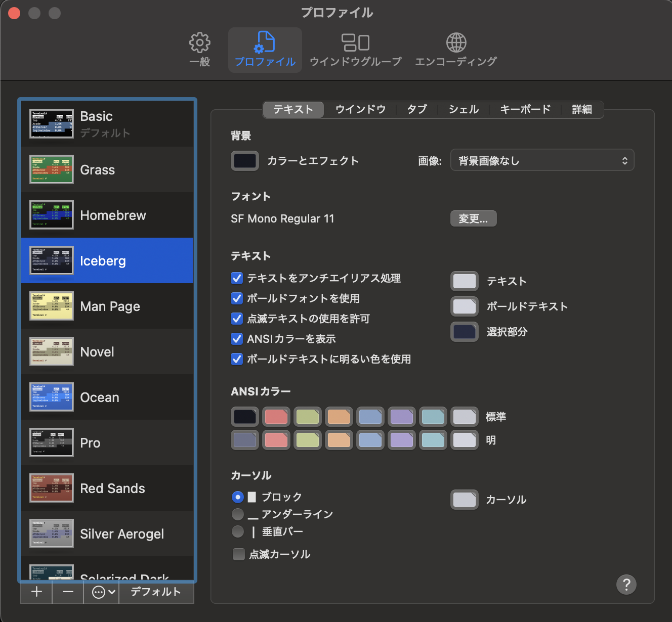Click the Silver Aerogel profile thumbnail
This screenshot has width=672, height=622.
coord(52,534)
